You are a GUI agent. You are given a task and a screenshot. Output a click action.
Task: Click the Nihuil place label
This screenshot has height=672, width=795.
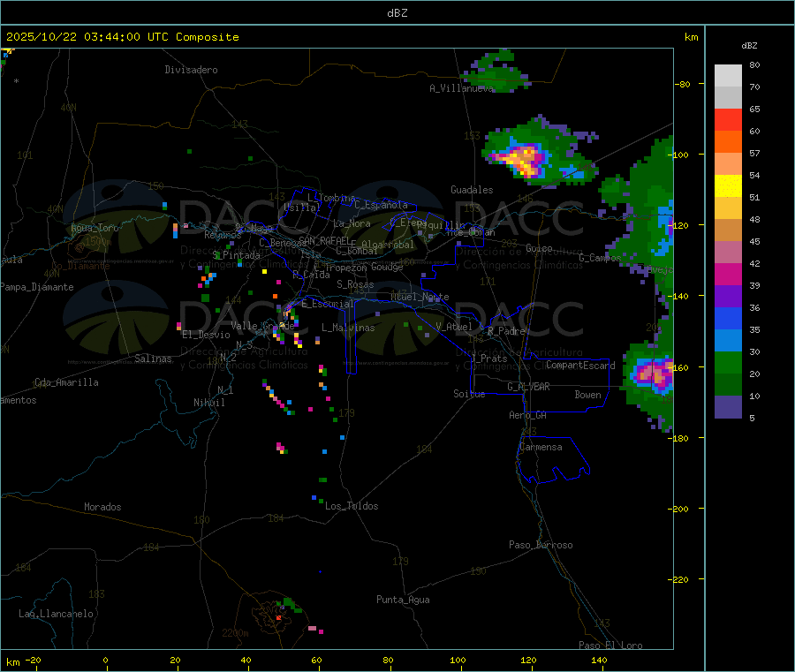click(208, 403)
